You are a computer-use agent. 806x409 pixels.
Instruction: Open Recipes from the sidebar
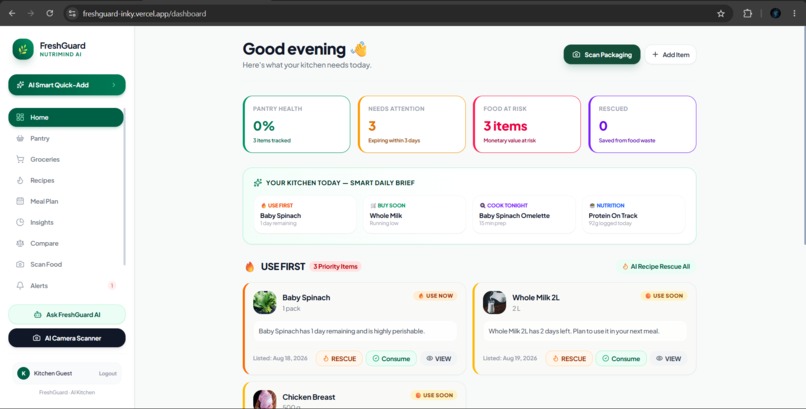pyautogui.click(x=66, y=180)
